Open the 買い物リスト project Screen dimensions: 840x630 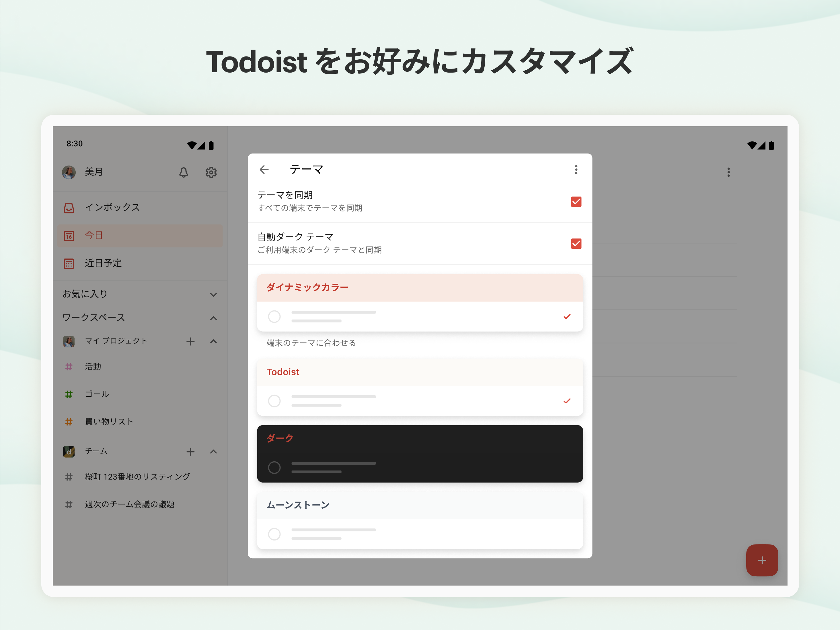coord(140,422)
